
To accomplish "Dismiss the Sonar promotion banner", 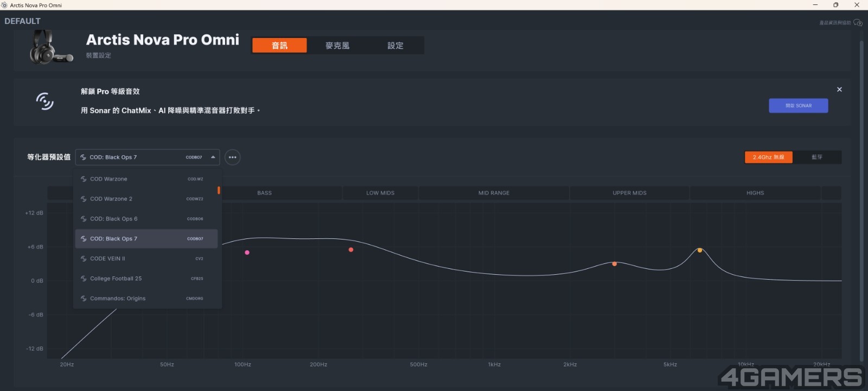I will coord(839,90).
